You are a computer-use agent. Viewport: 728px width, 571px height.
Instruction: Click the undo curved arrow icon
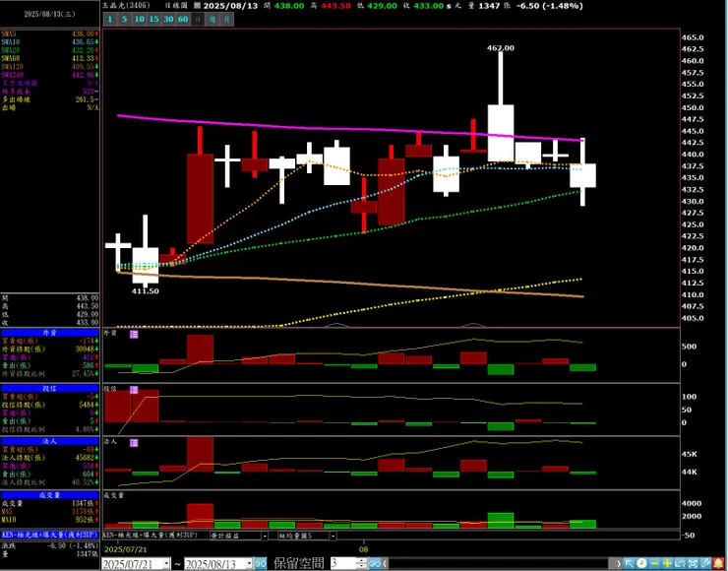pos(680,564)
